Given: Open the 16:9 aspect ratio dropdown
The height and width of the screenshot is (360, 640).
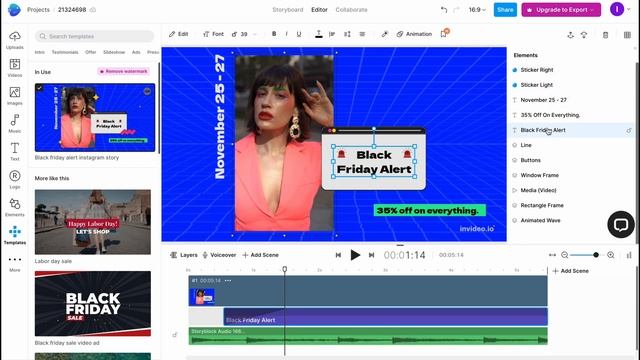Looking at the screenshot, I should (477, 10).
